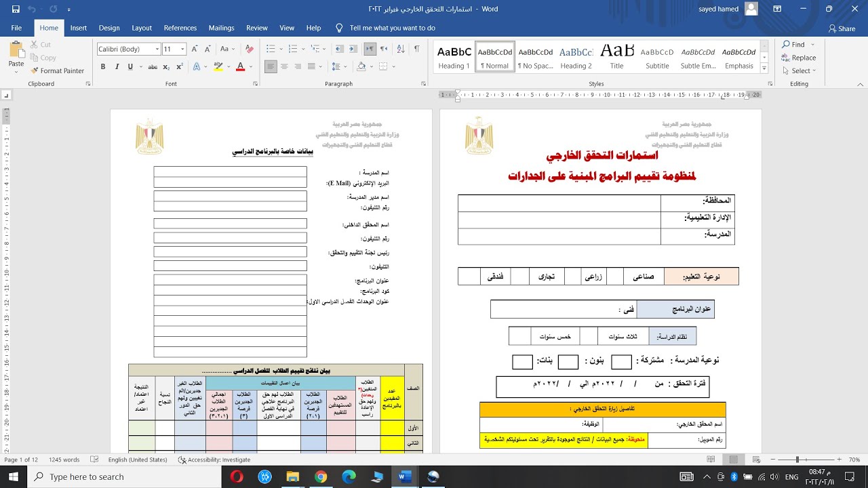Switch to the Insert tab
The width and height of the screenshot is (868, 488).
79,28
